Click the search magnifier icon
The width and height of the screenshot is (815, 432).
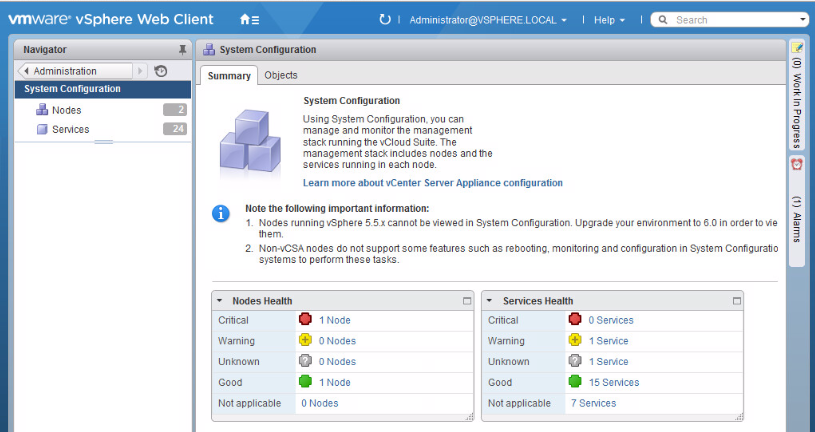[663, 20]
